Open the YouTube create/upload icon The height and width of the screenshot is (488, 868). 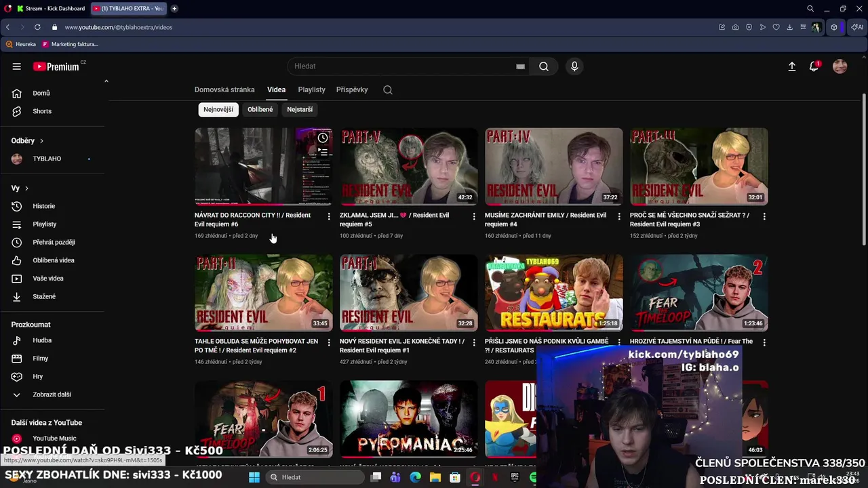coord(791,66)
